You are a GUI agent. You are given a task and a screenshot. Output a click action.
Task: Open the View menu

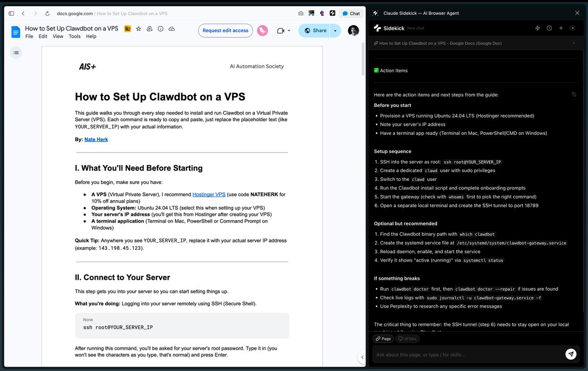point(58,36)
